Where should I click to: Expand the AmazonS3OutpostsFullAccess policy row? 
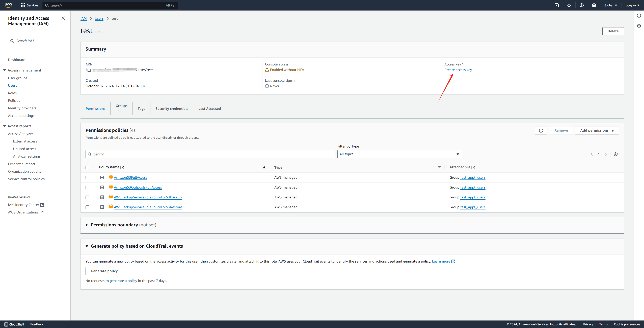coord(102,188)
